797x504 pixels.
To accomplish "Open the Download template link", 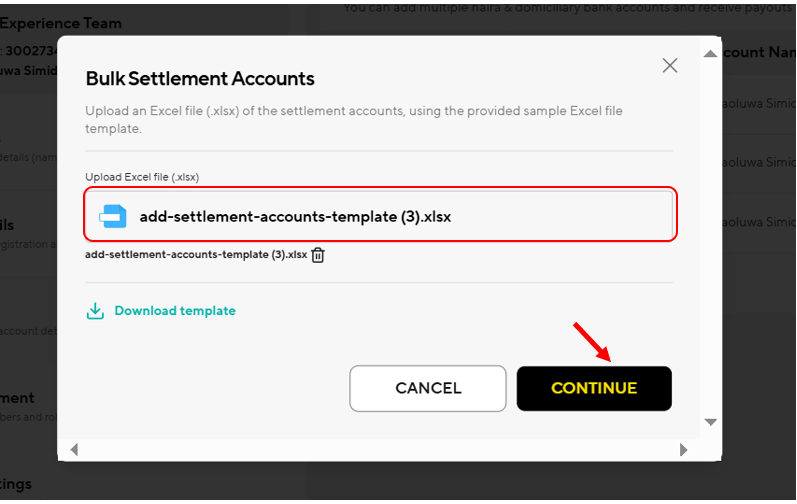I will [175, 311].
